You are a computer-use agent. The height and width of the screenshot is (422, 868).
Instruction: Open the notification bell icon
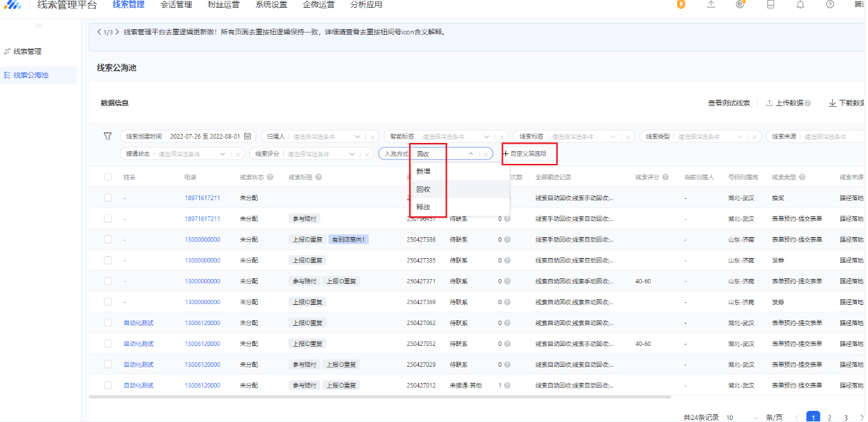coord(800,4)
